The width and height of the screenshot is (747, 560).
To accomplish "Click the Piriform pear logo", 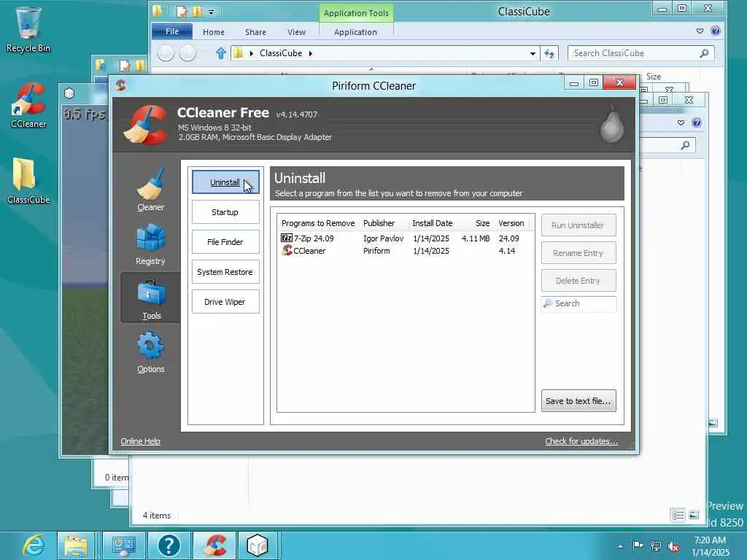I will [x=612, y=125].
